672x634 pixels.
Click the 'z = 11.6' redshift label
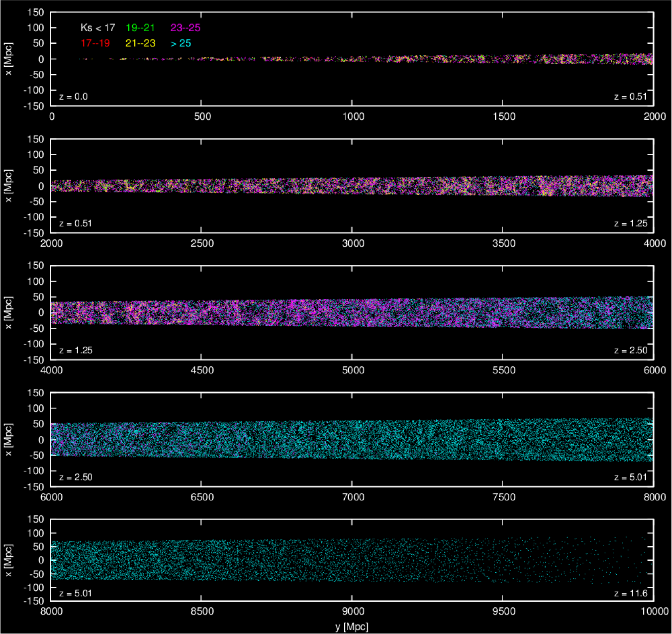point(631,594)
